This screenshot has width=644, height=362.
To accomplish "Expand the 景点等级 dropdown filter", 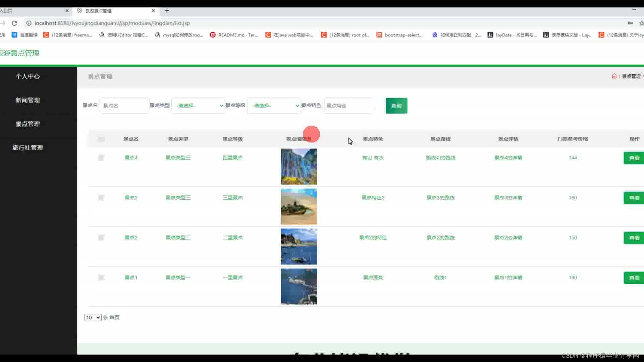I will (274, 106).
